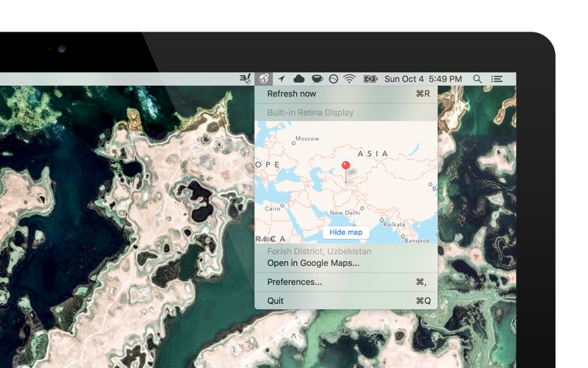Image resolution: width=588 pixels, height=368 pixels.
Task: Click the date and time clock
Action: click(x=423, y=79)
